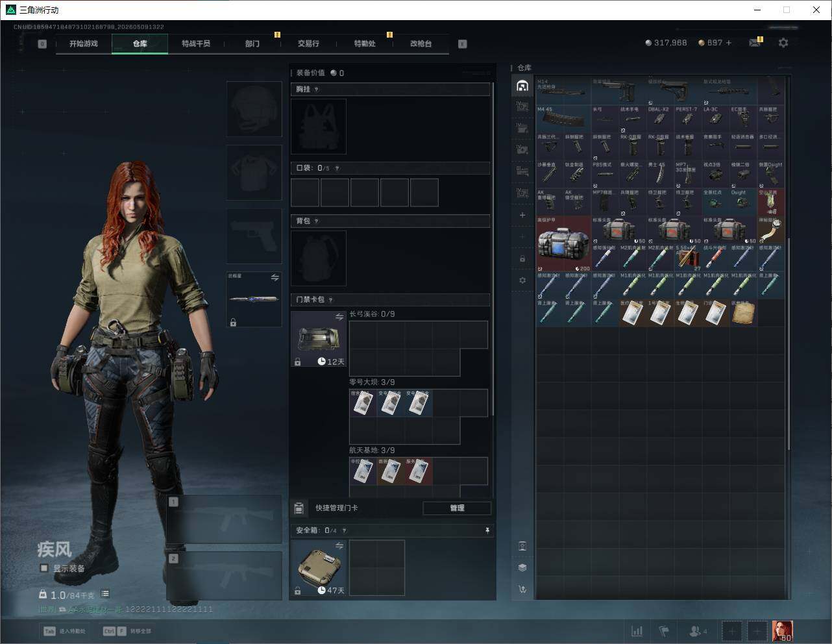Viewport: 832px width, 644px height.
Task: Click the Q shortcut icon before tabs
Action: click(42, 44)
